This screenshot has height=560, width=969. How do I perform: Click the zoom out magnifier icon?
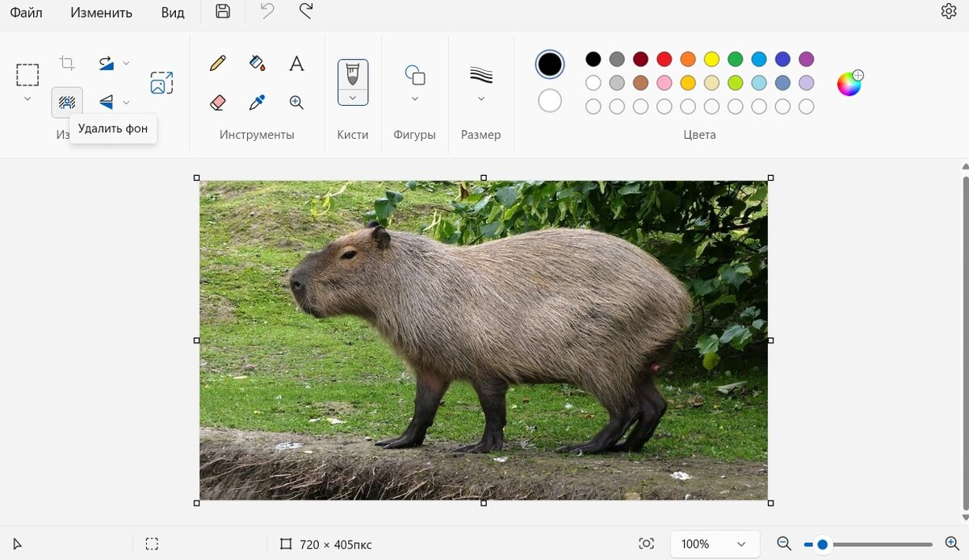pos(784,544)
